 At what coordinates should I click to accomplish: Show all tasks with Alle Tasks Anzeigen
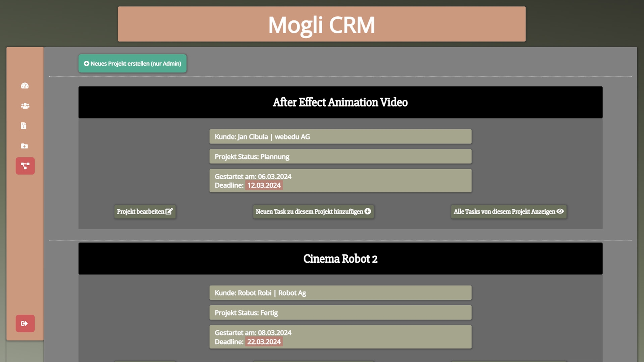click(504, 212)
